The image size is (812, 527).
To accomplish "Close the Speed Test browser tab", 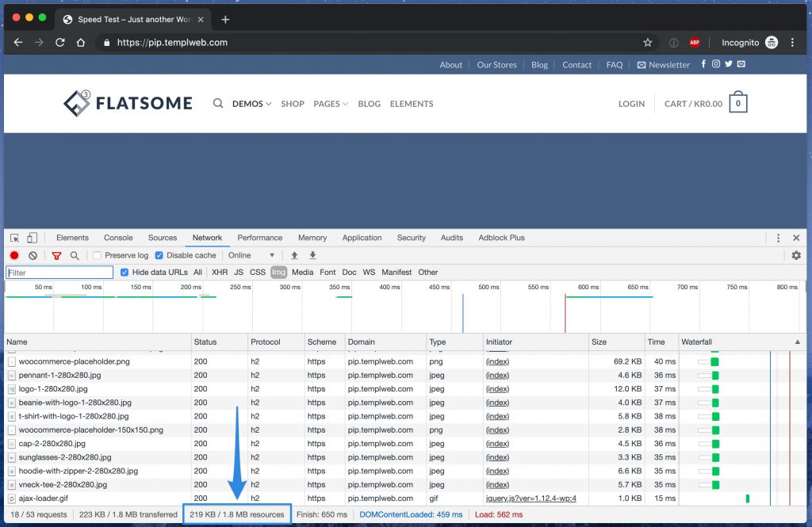I will pyautogui.click(x=201, y=20).
